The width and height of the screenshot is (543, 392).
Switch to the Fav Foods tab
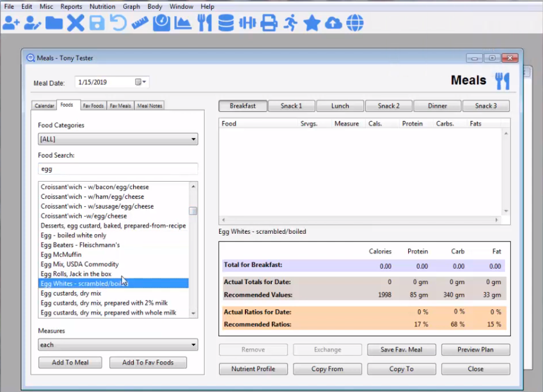[x=93, y=106]
